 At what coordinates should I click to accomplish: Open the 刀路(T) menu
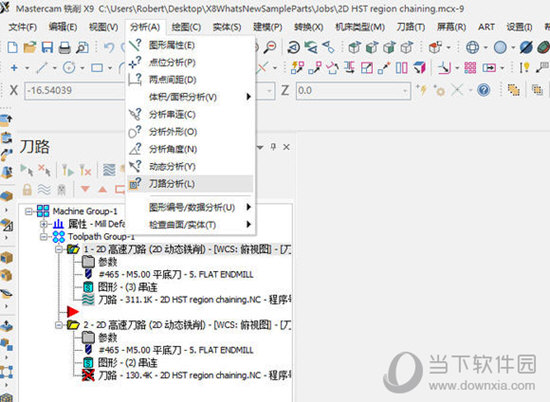coord(411,27)
